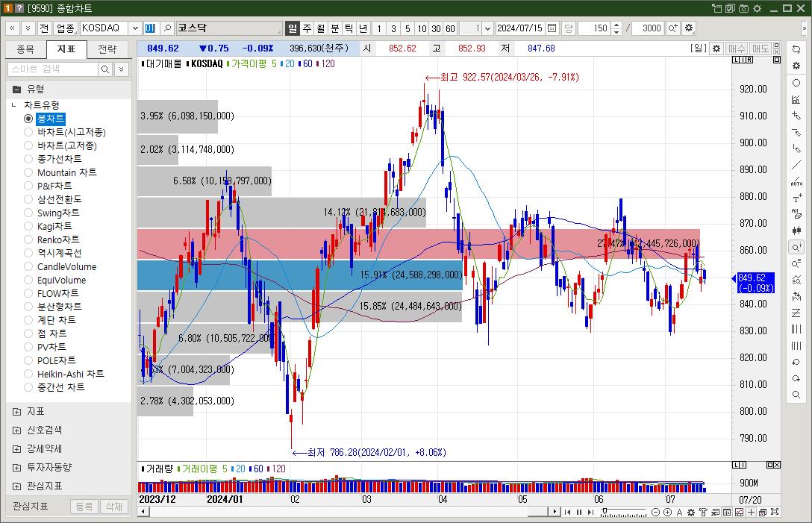Viewport: 812px width, 523px height.
Task: Select the 60 minute interval button
Action: coord(450,28)
